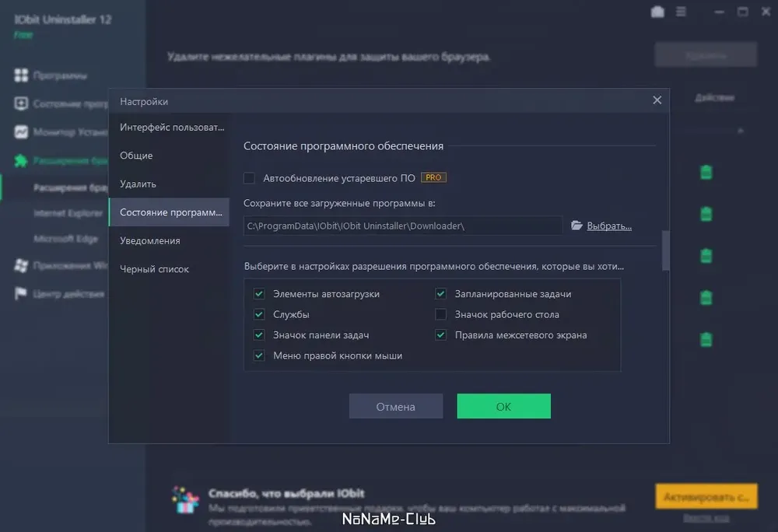778x532 pixels.
Task: Click the settings dialog scrollbar thumb
Action: coord(665,250)
